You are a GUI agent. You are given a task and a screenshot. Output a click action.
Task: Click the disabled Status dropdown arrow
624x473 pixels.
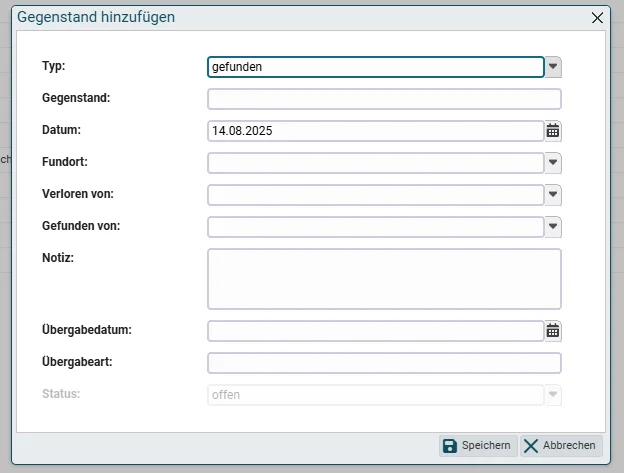(x=553, y=395)
